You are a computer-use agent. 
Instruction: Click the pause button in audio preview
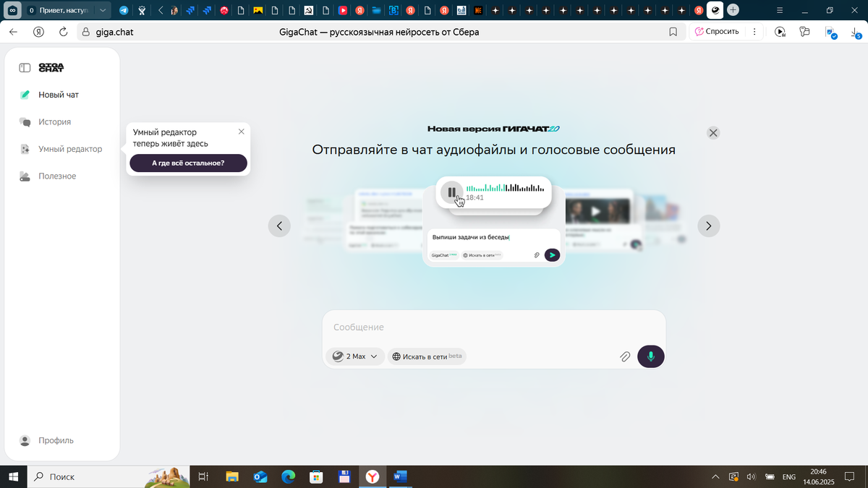click(x=451, y=192)
